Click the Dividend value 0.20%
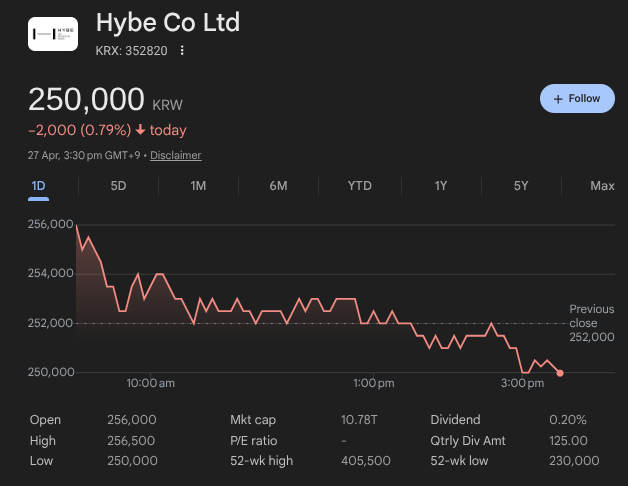 568,420
